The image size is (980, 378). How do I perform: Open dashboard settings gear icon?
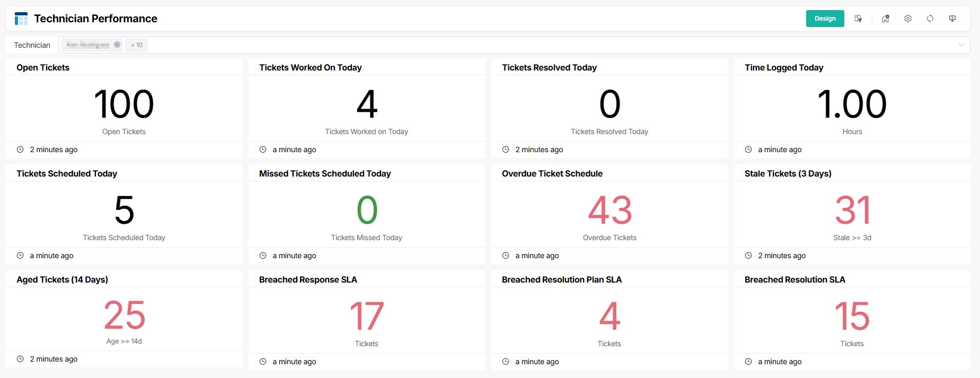point(908,19)
